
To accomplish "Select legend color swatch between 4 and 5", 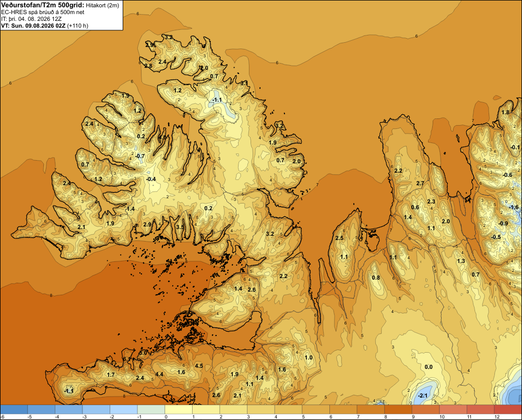I will pos(288,410).
